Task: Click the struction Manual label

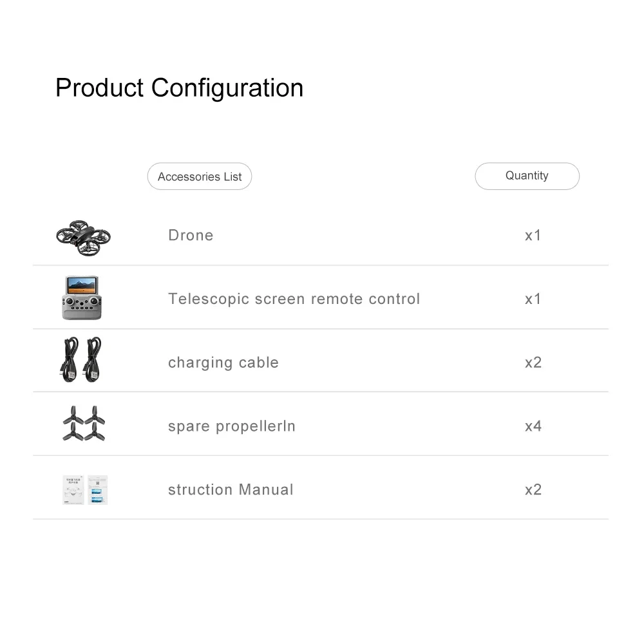Action: pyautogui.click(x=231, y=489)
